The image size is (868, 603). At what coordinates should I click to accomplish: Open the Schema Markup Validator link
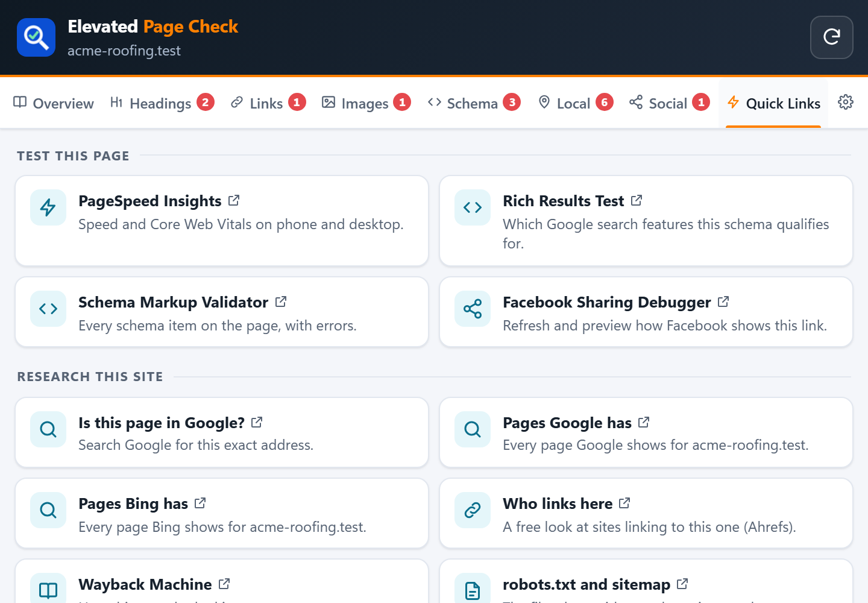pyautogui.click(x=222, y=312)
